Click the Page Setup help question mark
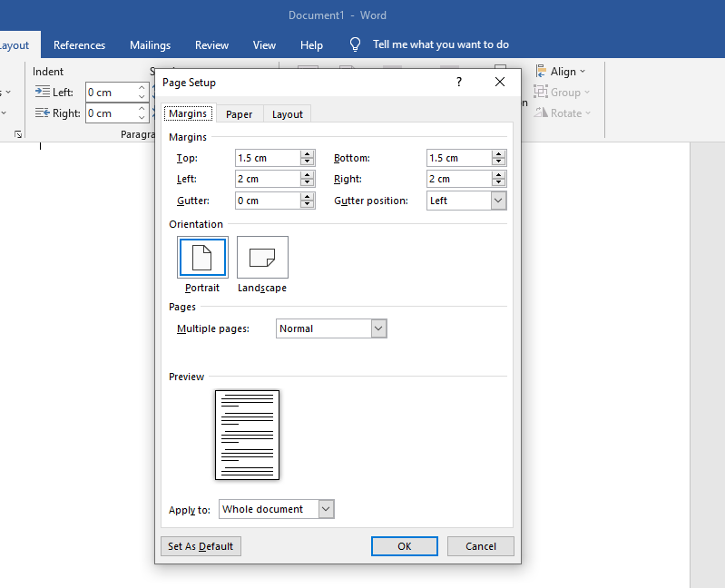This screenshot has height=588, width=725. point(459,83)
